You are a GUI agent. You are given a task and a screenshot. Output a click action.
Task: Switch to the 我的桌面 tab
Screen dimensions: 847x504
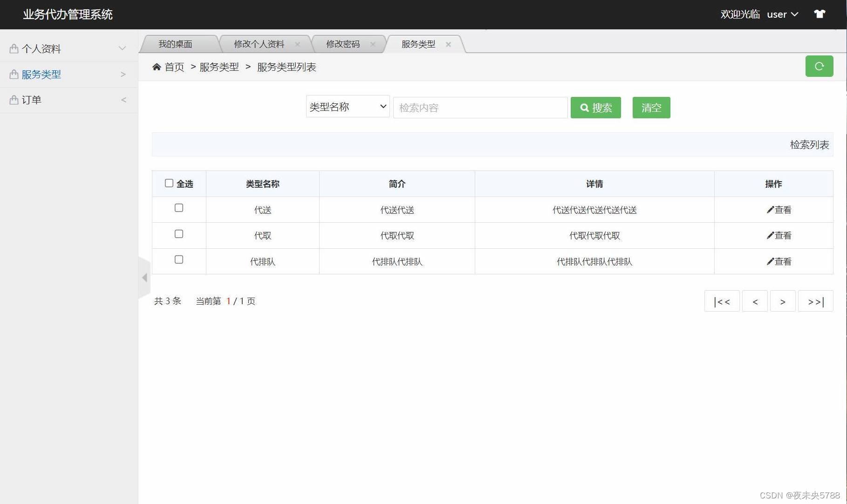(175, 44)
